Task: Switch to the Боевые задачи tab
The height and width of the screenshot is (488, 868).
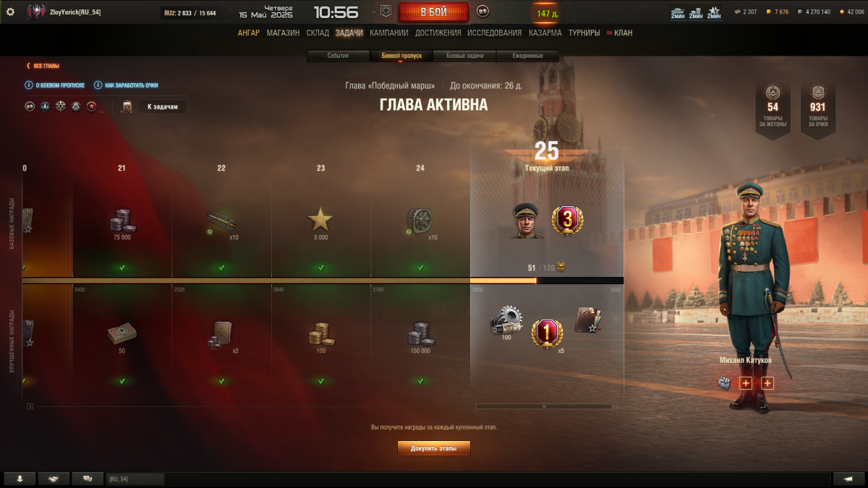Action: point(464,56)
